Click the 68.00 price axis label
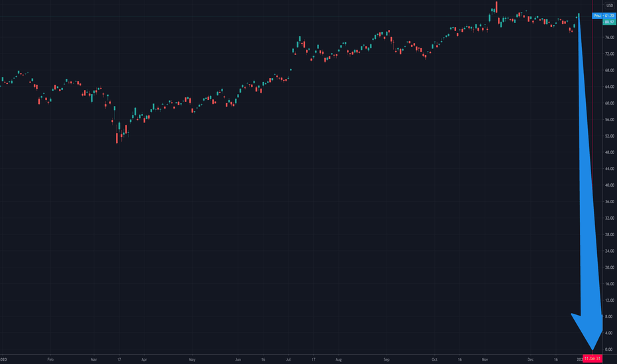Screen dimensions: 617x364 click(610, 70)
